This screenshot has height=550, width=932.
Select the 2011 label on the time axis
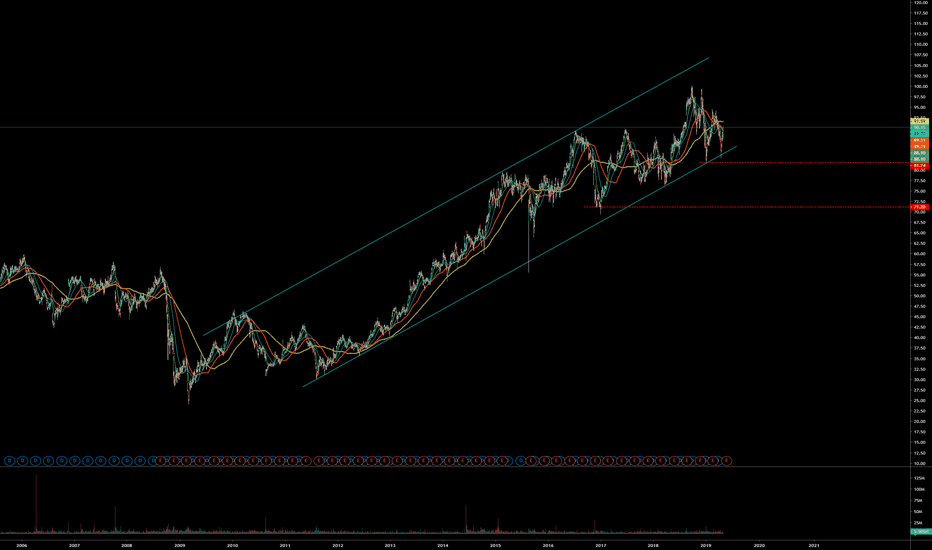pos(285,545)
